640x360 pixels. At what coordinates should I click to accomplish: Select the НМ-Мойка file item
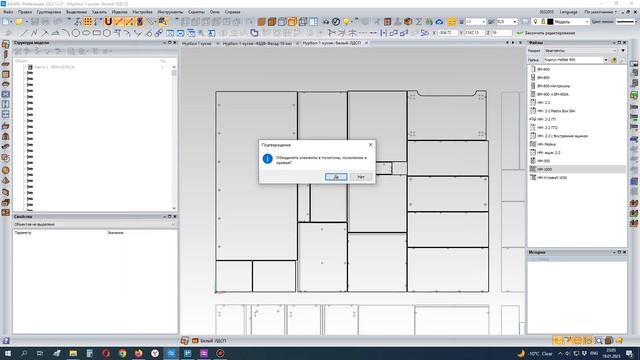point(546,144)
